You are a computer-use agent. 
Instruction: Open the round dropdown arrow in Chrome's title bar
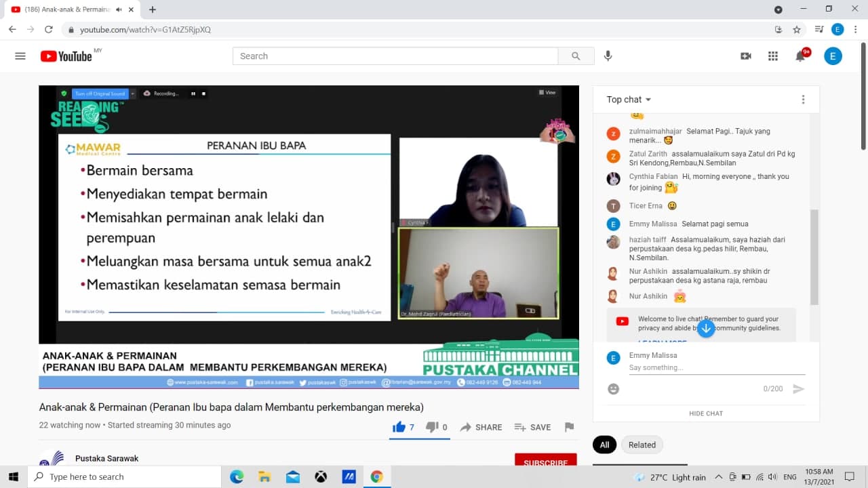(x=778, y=9)
